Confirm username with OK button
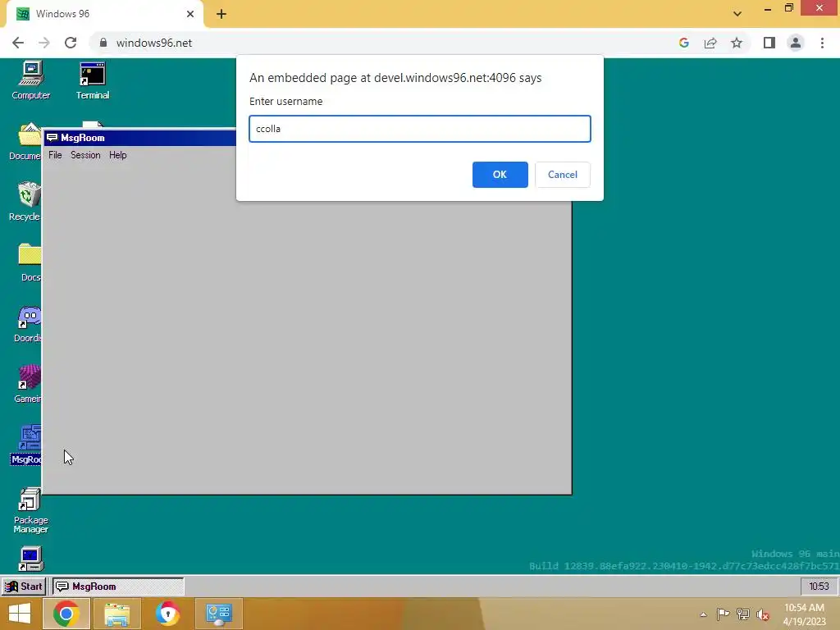Viewport: 840px width, 630px height. point(500,175)
